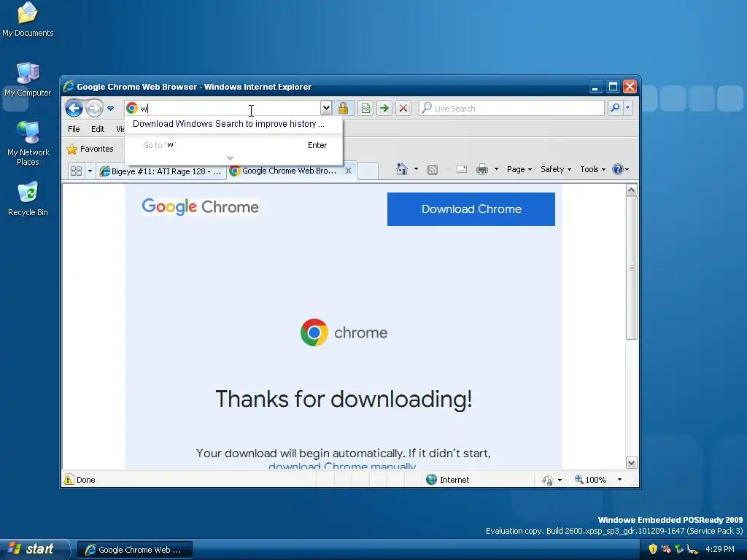Click the Download Chrome button
Screen dimensions: 747x560
[x=471, y=209]
